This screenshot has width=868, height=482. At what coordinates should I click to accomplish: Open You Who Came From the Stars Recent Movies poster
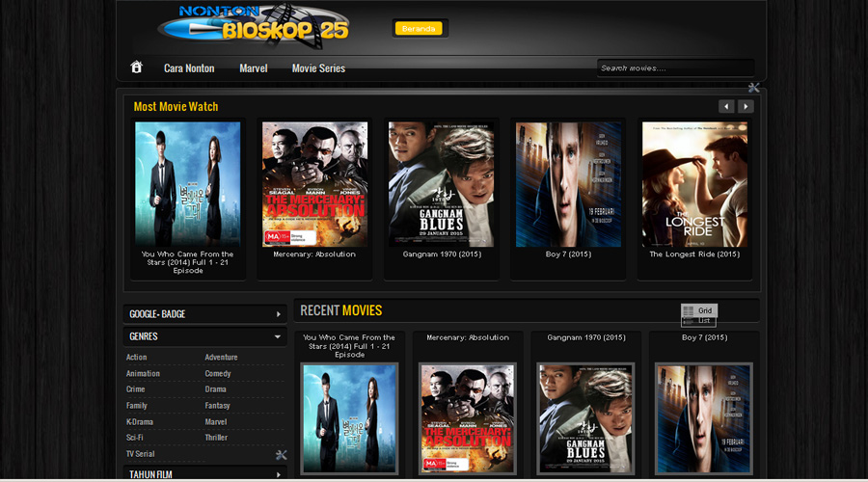point(349,418)
